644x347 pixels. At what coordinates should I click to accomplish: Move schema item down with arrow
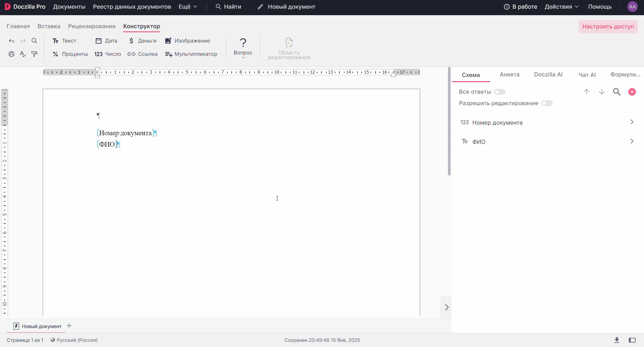point(602,92)
